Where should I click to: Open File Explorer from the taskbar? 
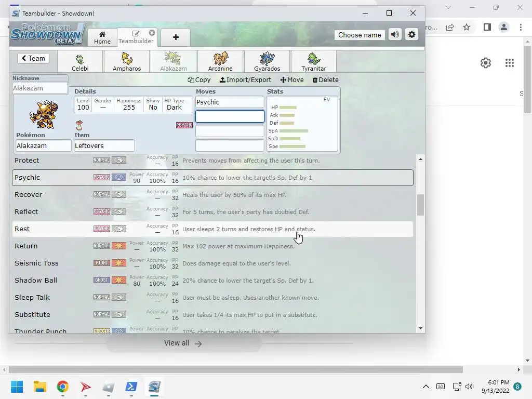coord(39,387)
